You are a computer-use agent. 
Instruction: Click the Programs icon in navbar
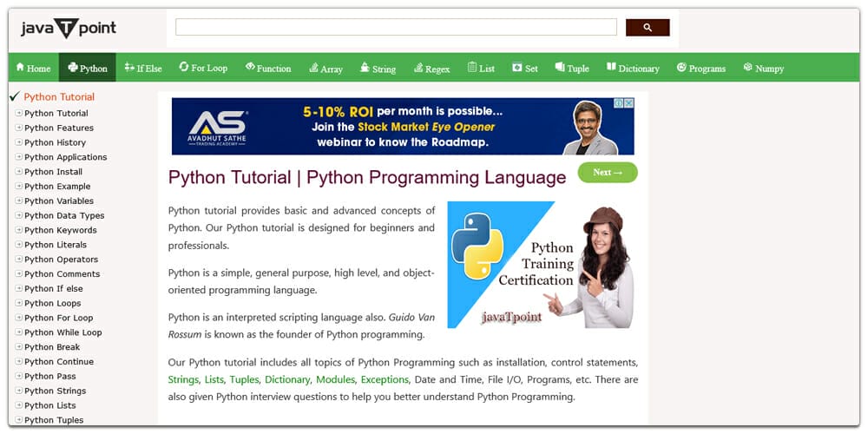click(681, 67)
